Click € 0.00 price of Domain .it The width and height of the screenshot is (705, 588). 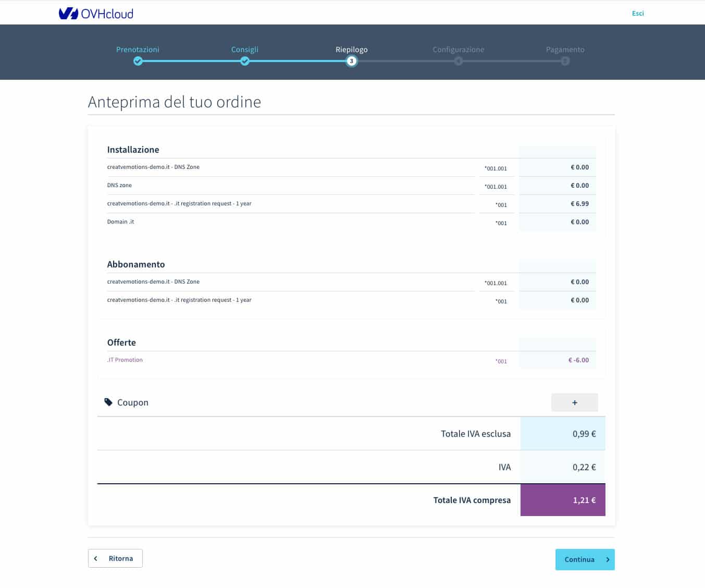(579, 222)
